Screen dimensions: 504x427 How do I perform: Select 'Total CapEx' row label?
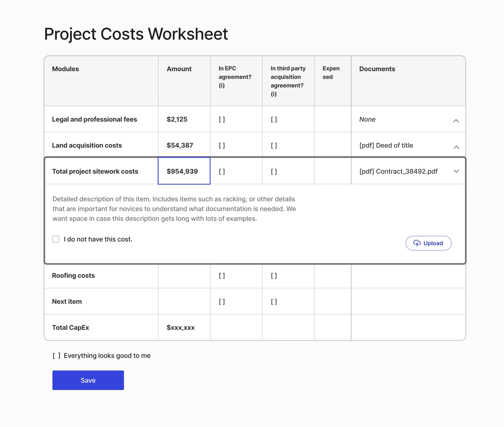point(71,327)
